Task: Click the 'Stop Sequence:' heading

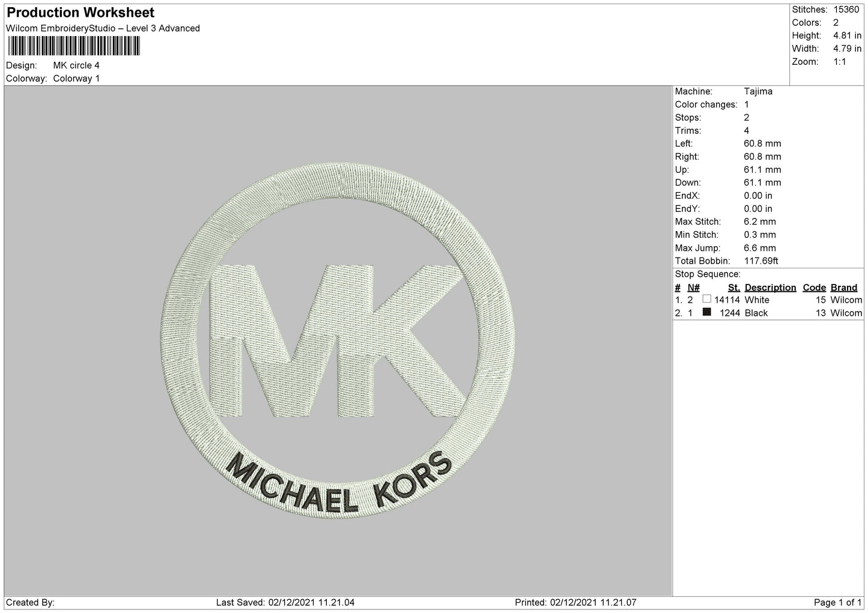Action: click(708, 274)
